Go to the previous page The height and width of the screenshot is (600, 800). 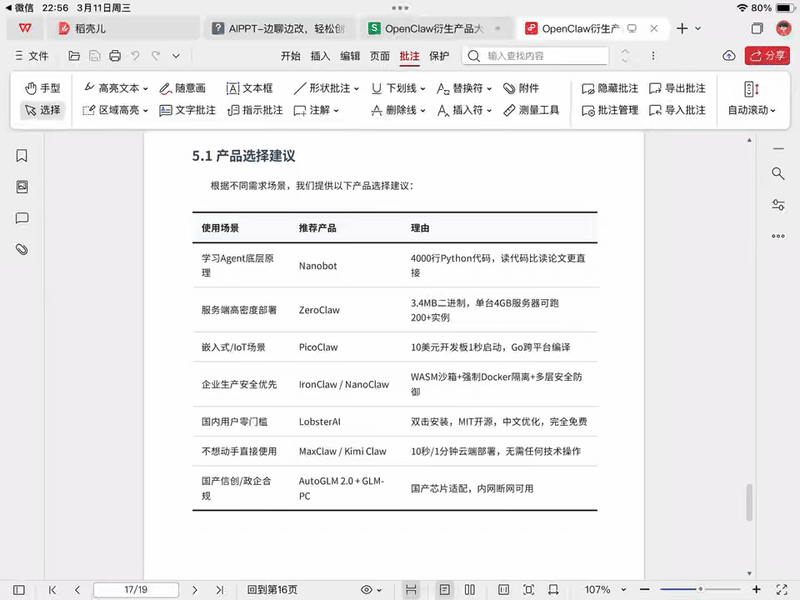click(78, 590)
